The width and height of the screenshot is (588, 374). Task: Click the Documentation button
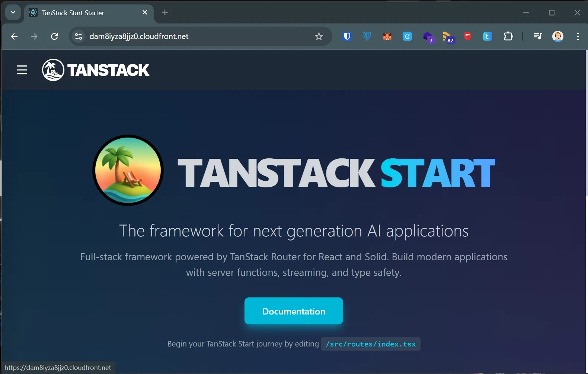click(x=294, y=311)
